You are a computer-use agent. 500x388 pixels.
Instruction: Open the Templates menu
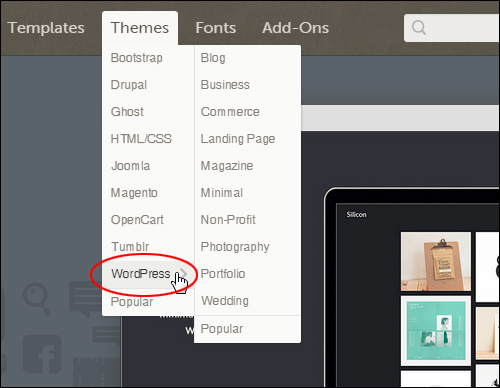coord(46,28)
